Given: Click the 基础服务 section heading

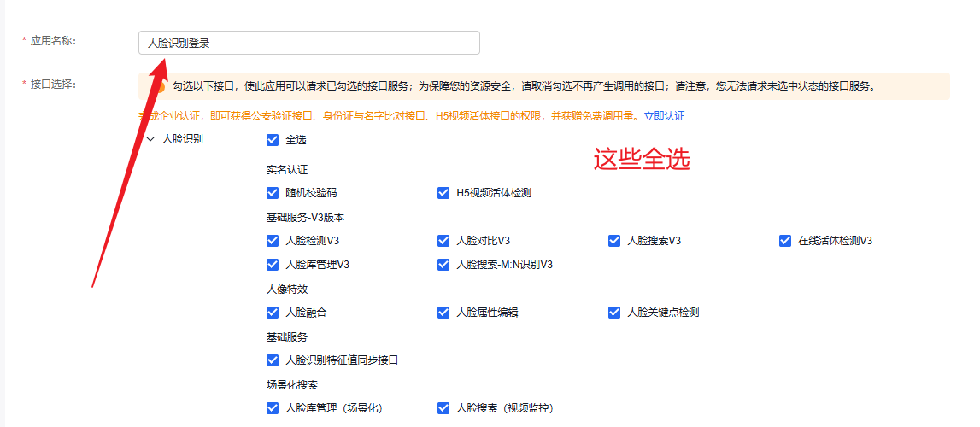Looking at the screenshot, I should point(287,337).
